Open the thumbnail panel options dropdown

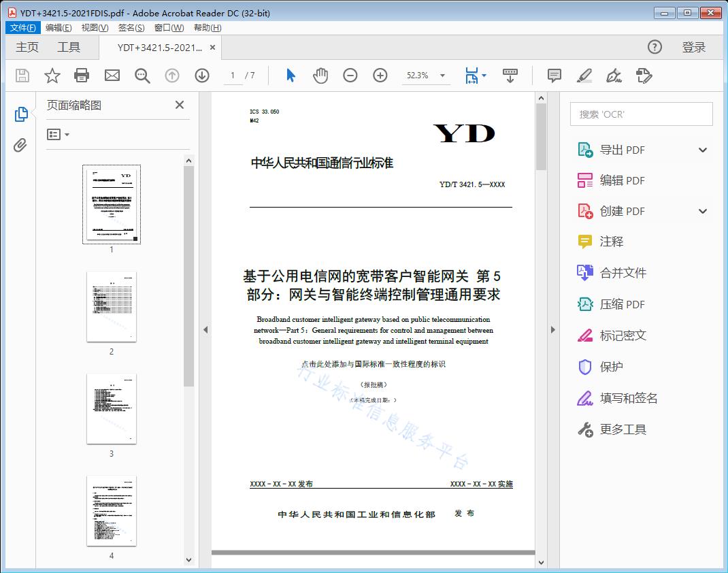(56, 134)
